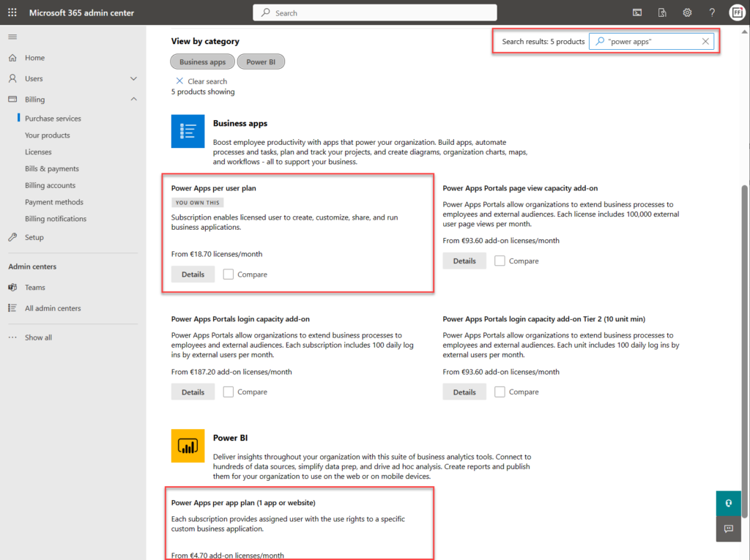Click the YOU OWN THIS badge
Screen dimensions: 750x560
tap(197, 202)
